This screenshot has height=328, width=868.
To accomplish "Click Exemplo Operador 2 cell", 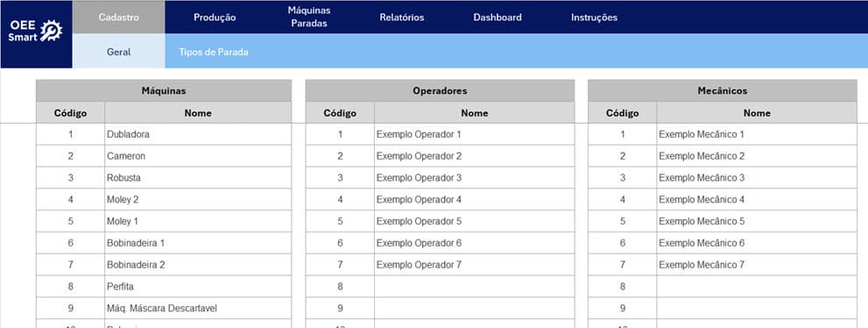I will click(475, 156).
